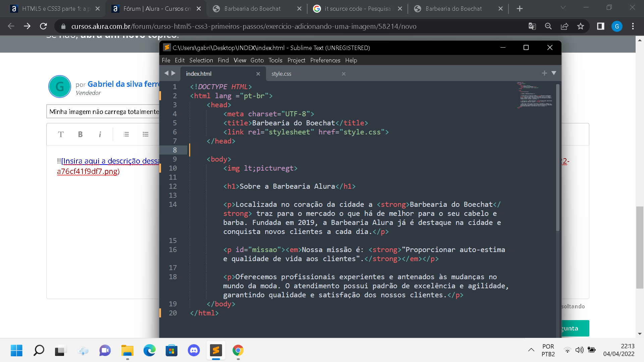Reload the Alura forum page
The height and width of the screenshot is (362, 644).
click(43, 26)
